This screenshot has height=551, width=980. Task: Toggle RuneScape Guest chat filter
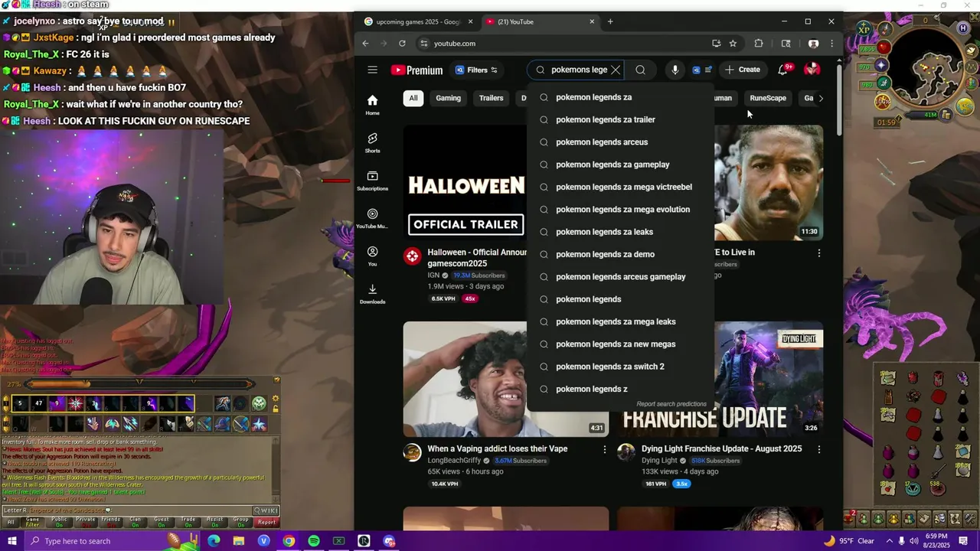[x=162, y=522]
